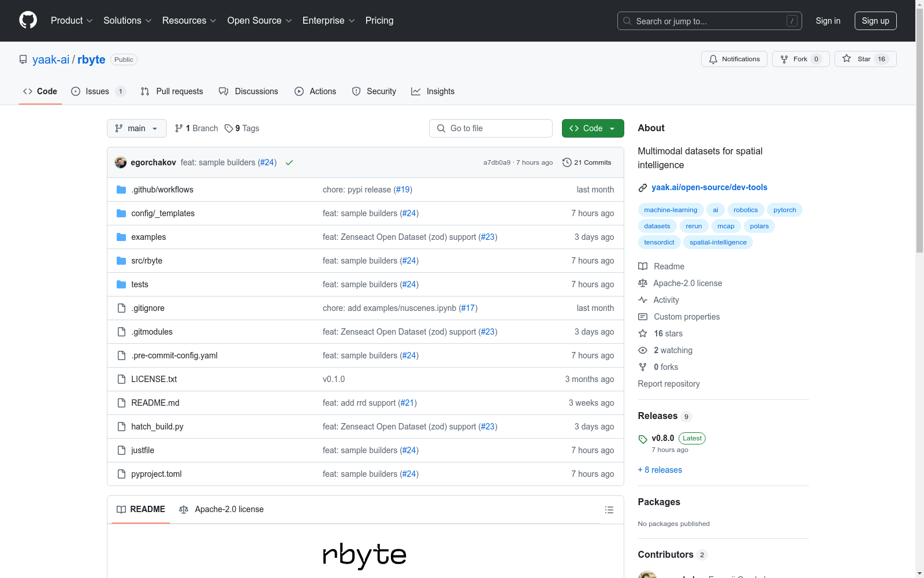Screen dimensions: 924x578
Task: Click the .gitignore file icon
Action: point(121,308)
